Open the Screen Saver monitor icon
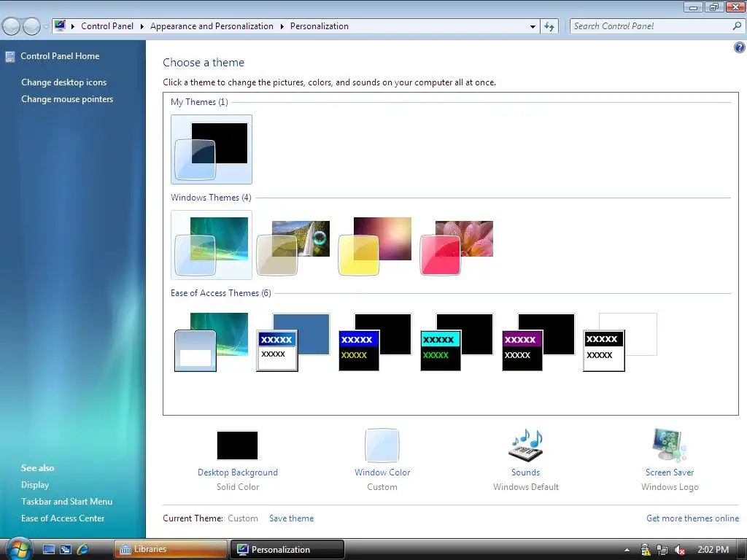The height and width of the screenshot is (560, 747). [670, 446]
